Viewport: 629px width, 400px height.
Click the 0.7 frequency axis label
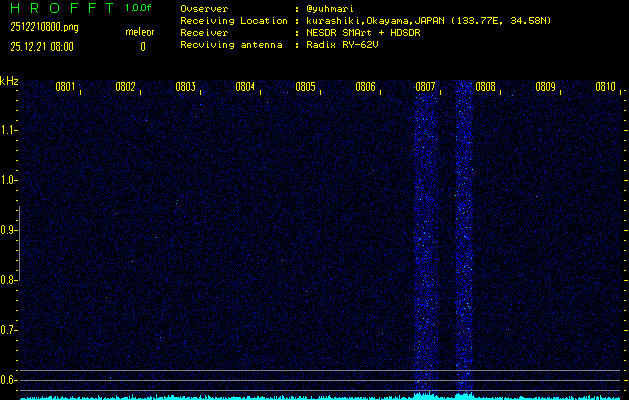click(9, 329)
